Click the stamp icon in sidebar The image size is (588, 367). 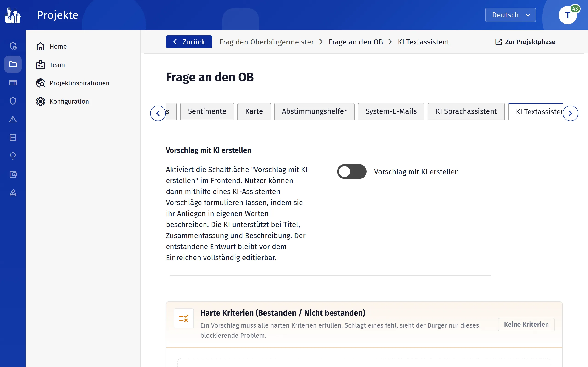[13, 193]
